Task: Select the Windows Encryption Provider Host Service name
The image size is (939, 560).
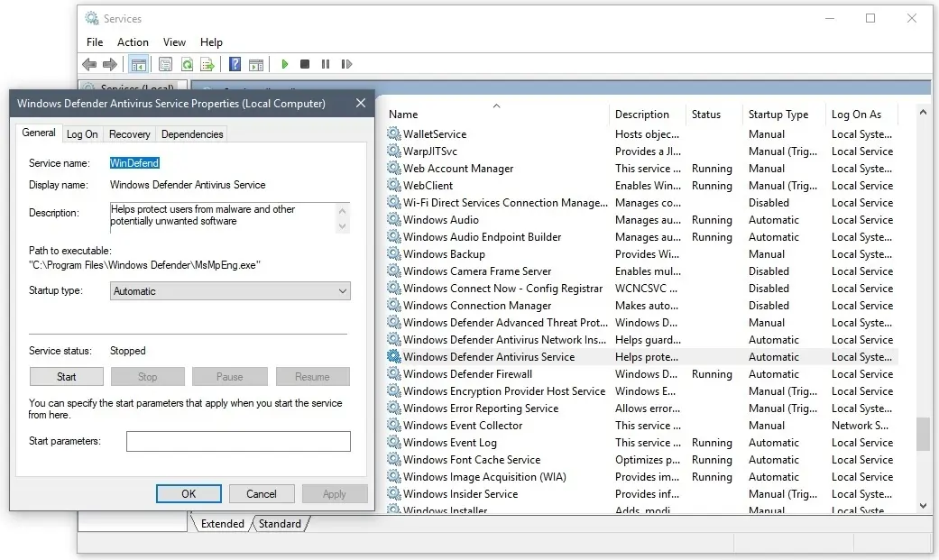Action: [504, 391]
